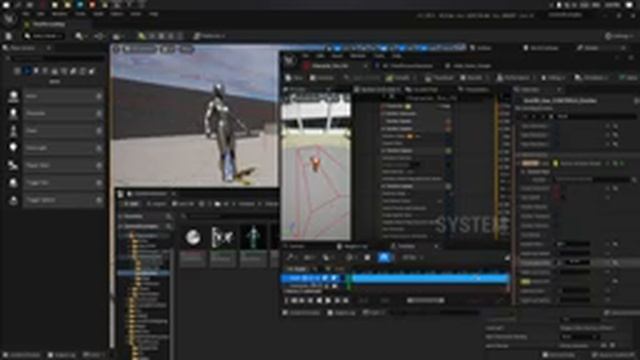
Task: Select the Character entry in Place Actors
Action: (x=55, y=113)
